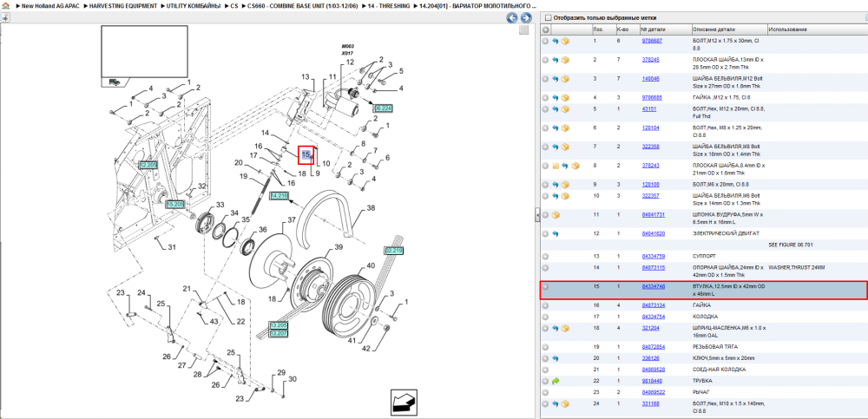Click the blue arrow icon for part 9706685
868x419 pixels.
(556, 98)
